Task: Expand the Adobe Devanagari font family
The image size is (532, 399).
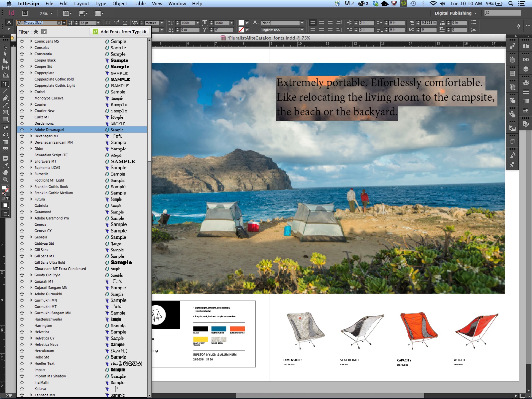Action: 31,130
